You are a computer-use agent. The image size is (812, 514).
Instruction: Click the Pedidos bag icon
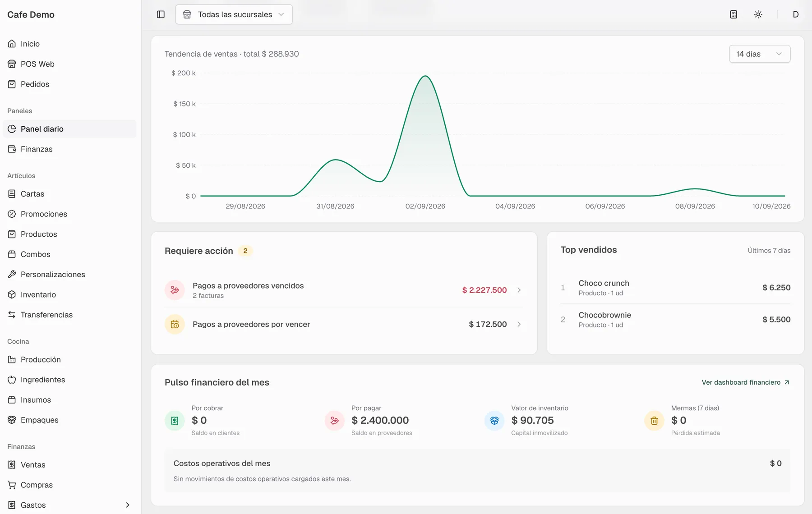point(12,84)
